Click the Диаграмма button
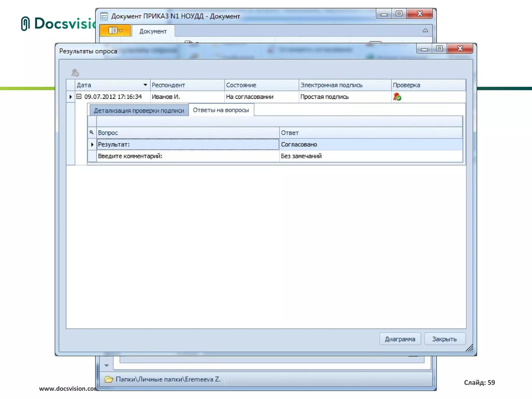Viewport: 532px width, 399px height. 400,339
